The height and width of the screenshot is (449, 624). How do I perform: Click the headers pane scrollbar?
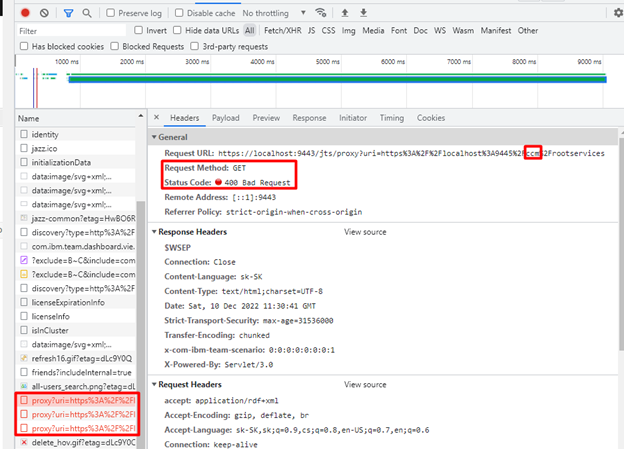pyautogui.click(x=621, y=244)
